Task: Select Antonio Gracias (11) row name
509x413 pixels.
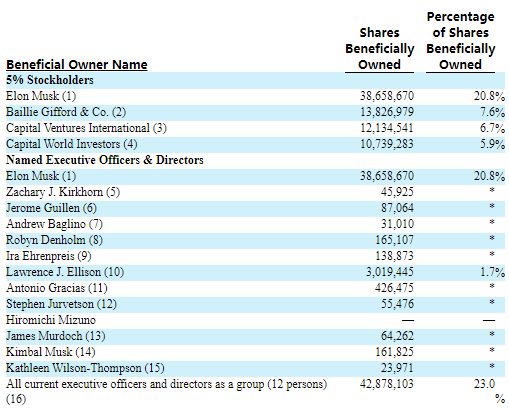Action: tap(57, 288)
